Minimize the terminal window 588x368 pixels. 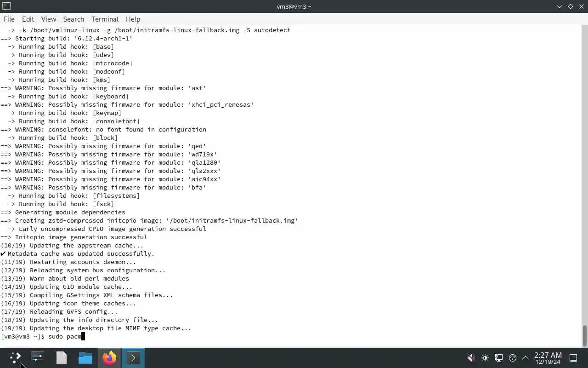coord(560,6)
